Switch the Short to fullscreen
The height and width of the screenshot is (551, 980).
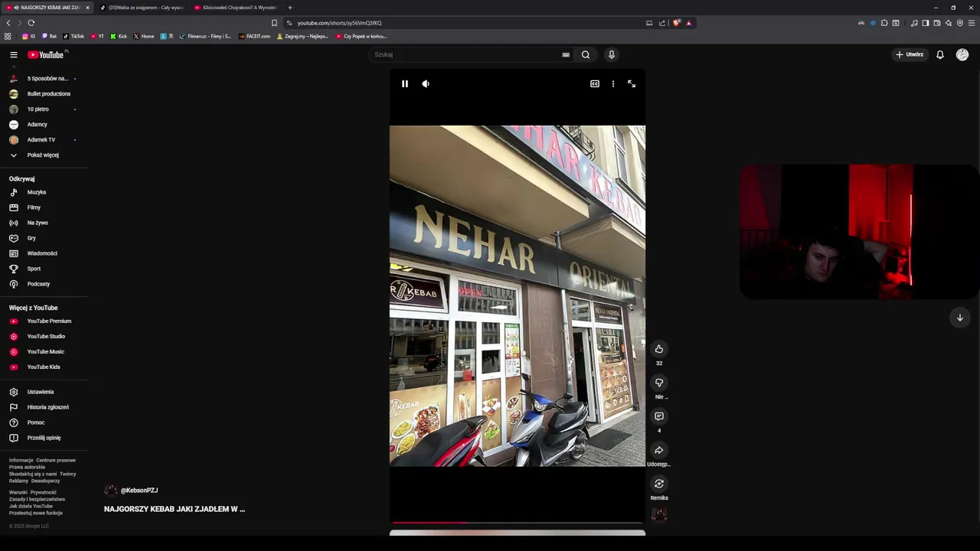632,83
